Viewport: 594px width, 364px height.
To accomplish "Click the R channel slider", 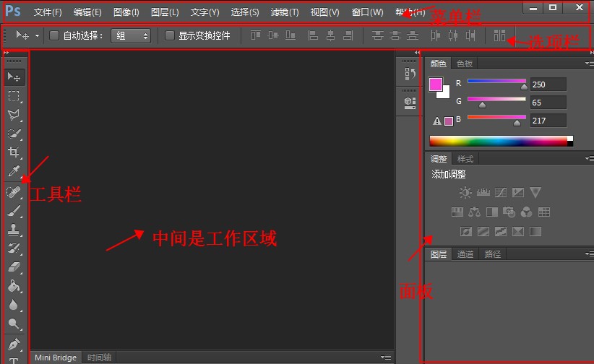I will tap(496, 81).
